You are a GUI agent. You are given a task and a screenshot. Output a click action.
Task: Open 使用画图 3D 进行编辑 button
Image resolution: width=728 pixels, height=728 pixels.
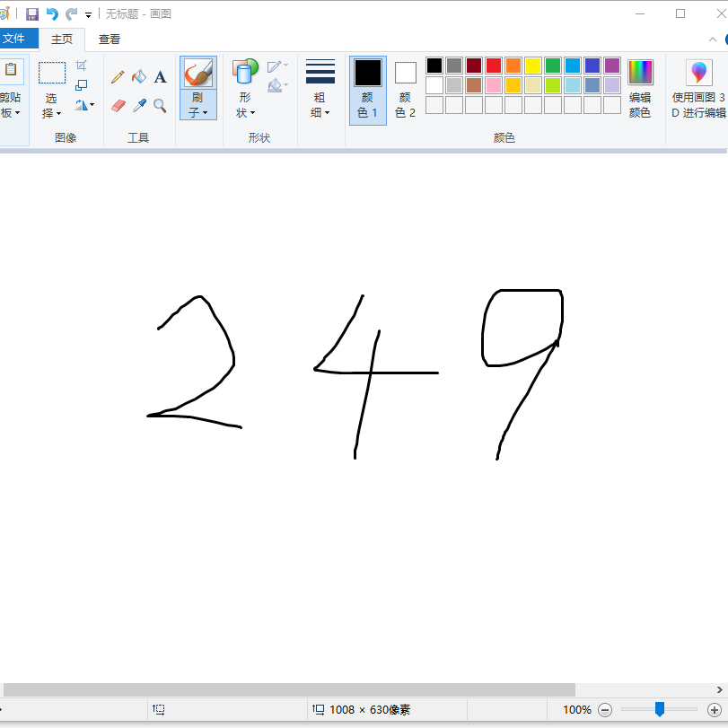coord(698,89)
